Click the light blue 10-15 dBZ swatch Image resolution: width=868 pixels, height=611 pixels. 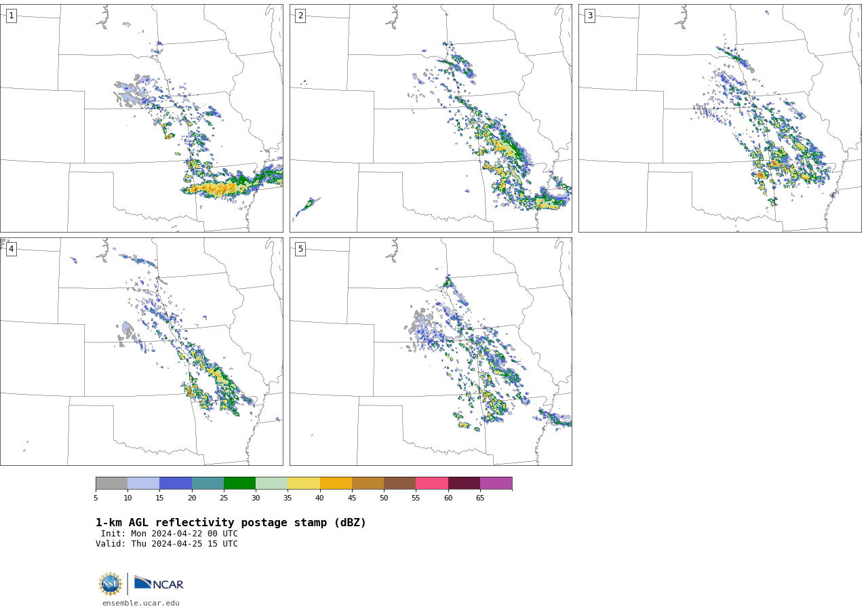click(144, 484)
